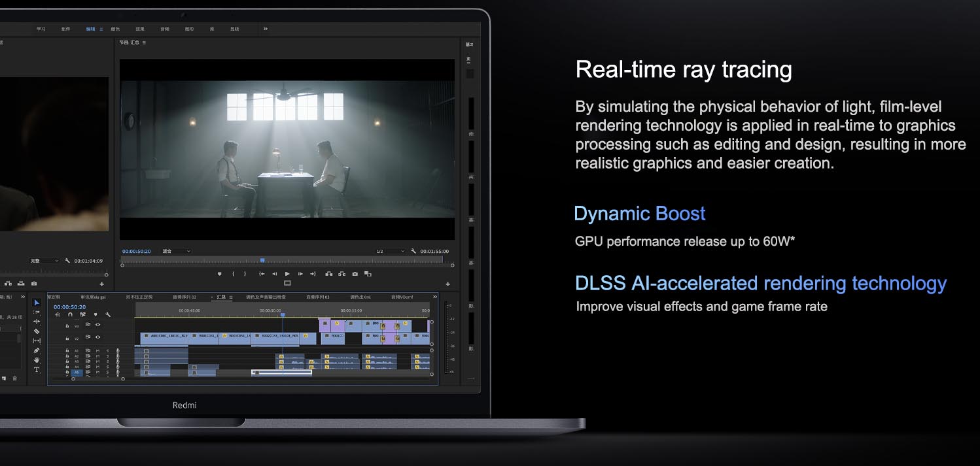The width and height of the screenshot is (980, 466).
Task: Add marker in Program Monitor
Action: click(220, 274)
